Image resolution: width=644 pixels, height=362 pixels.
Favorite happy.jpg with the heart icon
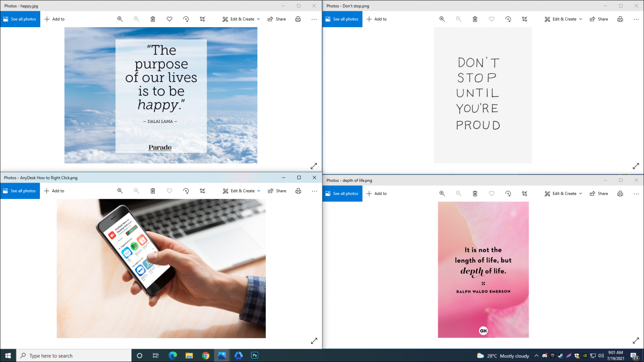click(169, 19)
